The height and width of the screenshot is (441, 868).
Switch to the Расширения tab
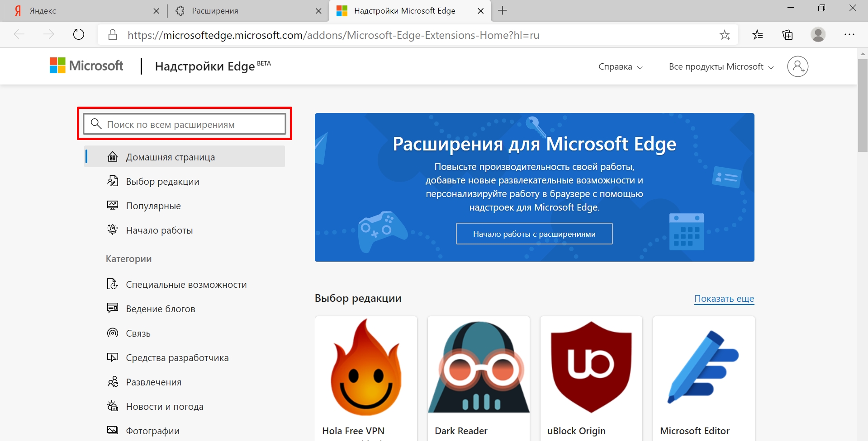tap(248, 11)
